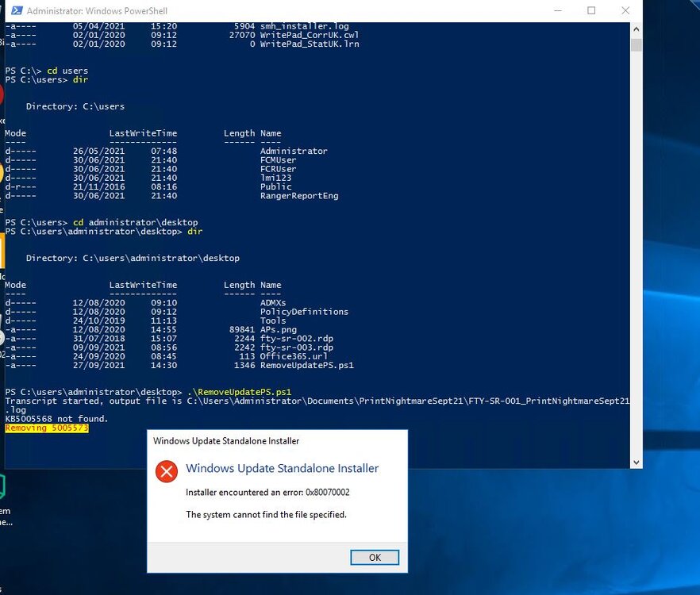Click OK in the installer error dialog
700x595 pixels.
pyautogui.click(x=375, y=557)
